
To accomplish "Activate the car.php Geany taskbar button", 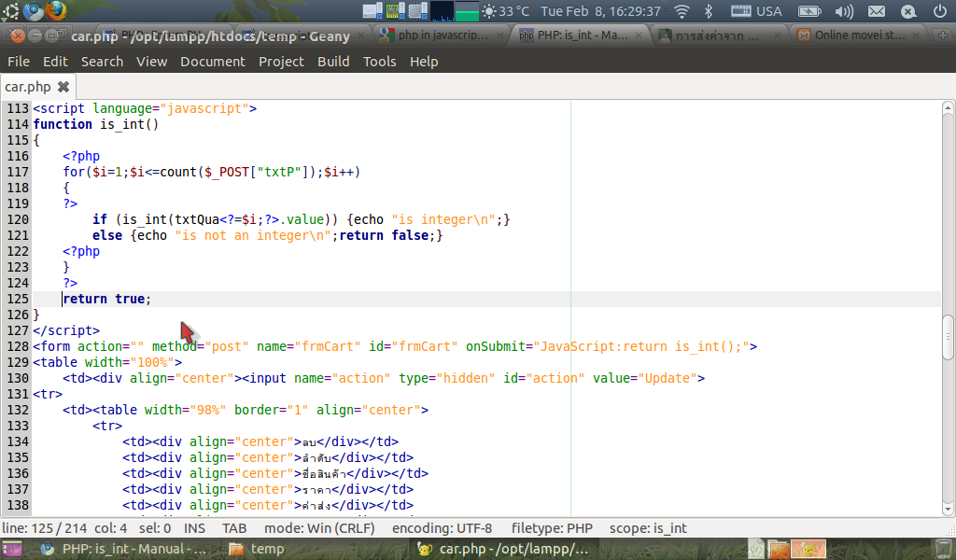I will [503, 549].
